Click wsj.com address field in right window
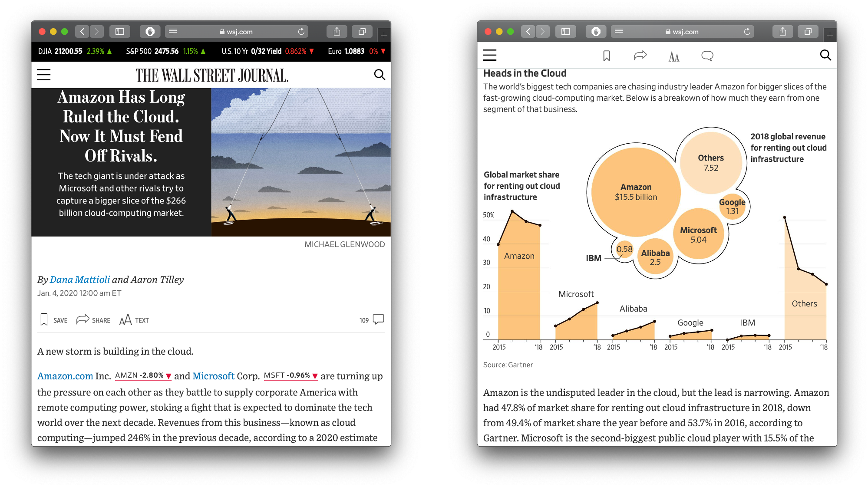Image resolution: width=868 pixels, height=487 pixels. 685,32
